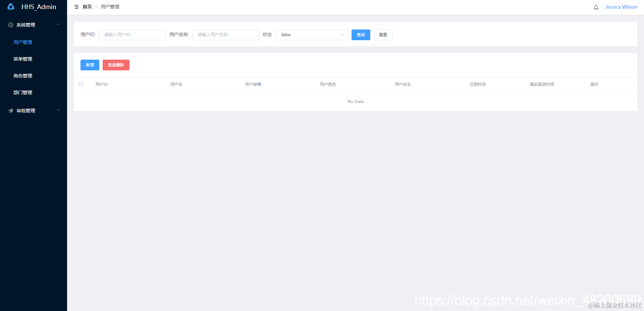Viewport: 644px width, 311px height.
Task: Open the 状态 dropdown showing false
Action: click(x=312, y=35)
